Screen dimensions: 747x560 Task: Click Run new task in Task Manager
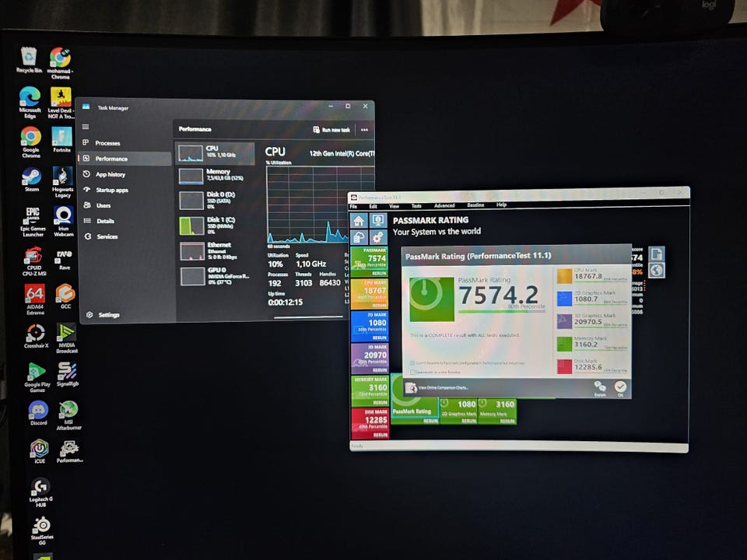(331, 130)
